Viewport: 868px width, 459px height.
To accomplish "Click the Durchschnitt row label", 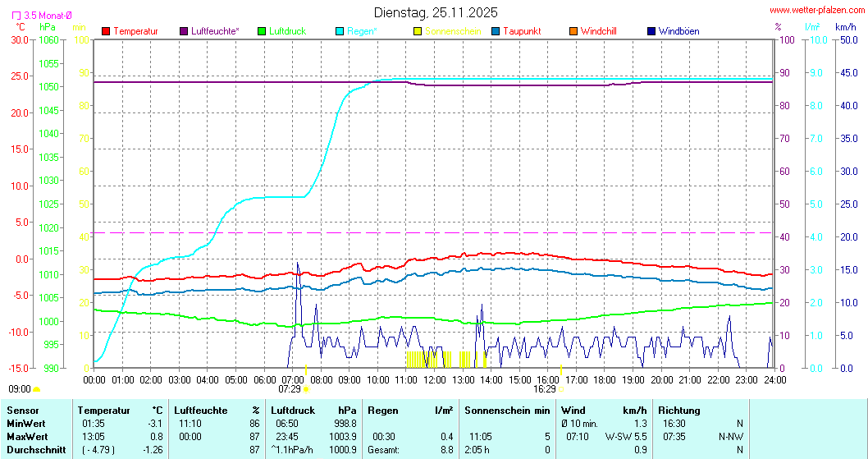I will pos(34,449).
